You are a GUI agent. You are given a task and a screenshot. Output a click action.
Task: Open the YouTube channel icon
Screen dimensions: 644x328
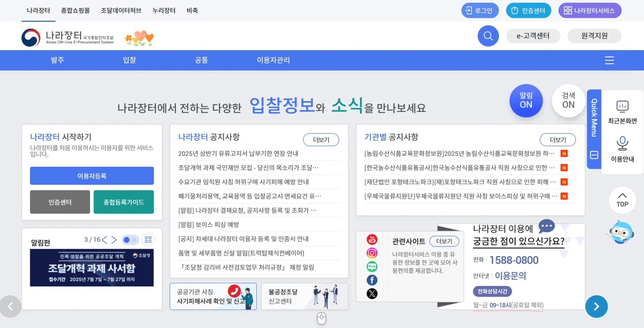[x=372, y=239]
